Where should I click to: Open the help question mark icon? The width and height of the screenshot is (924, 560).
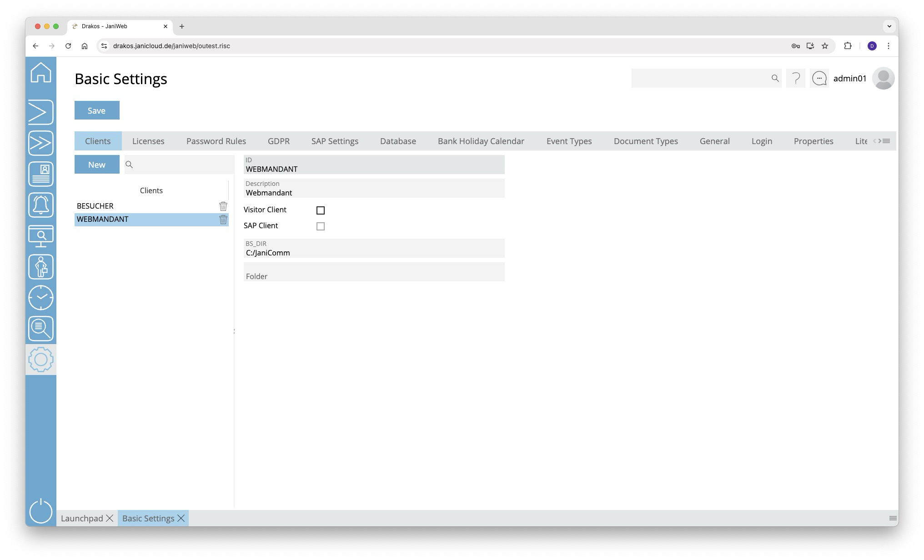[x=796, y=79]
